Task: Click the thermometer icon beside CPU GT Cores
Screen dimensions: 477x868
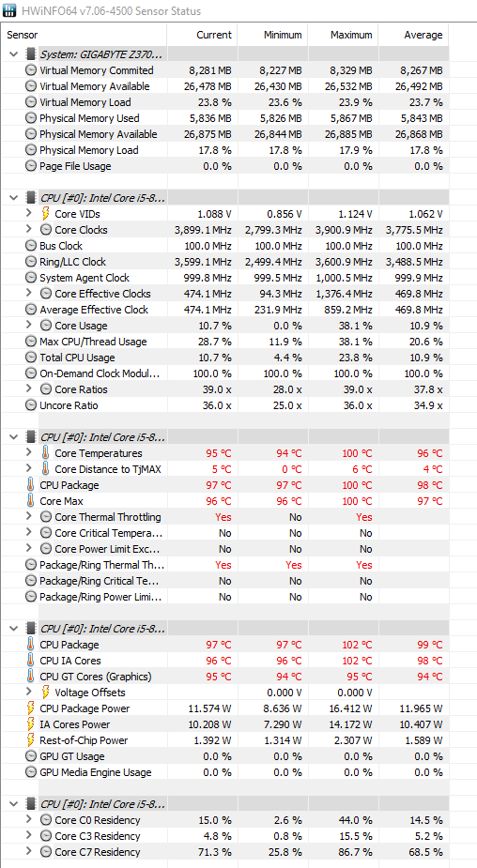Action: pos(30,677)
